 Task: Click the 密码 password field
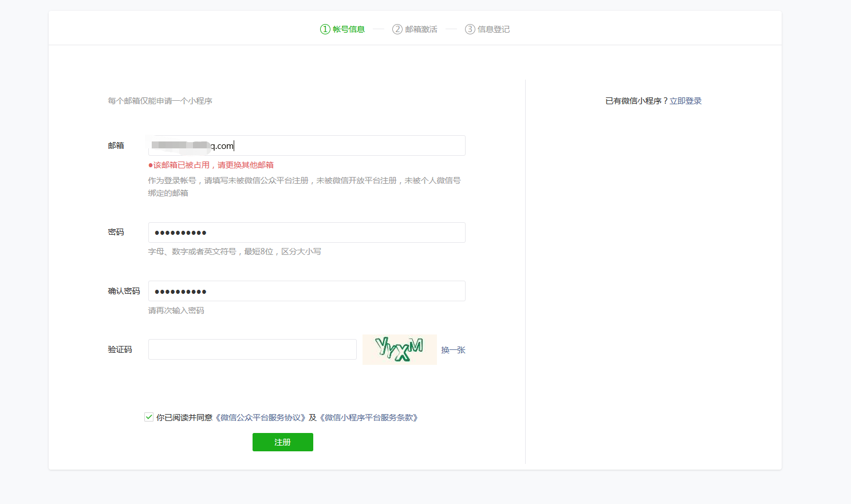pos(306,233)
